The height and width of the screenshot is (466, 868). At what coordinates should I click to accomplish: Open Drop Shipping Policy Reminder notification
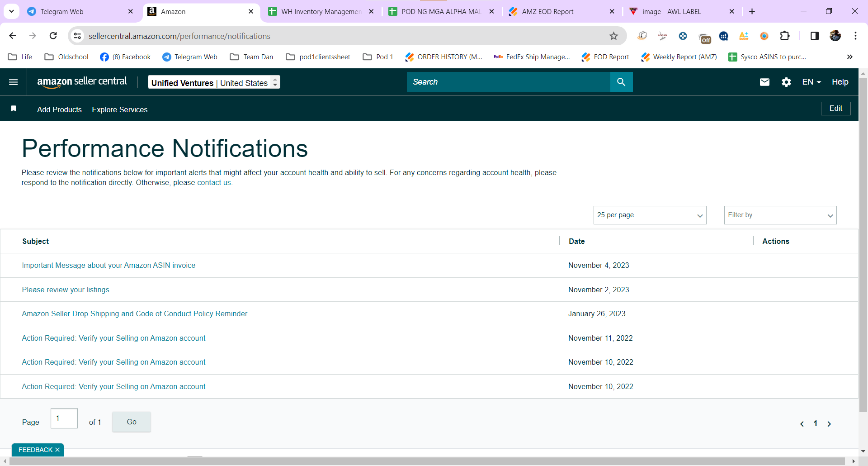tap(135, 314)
